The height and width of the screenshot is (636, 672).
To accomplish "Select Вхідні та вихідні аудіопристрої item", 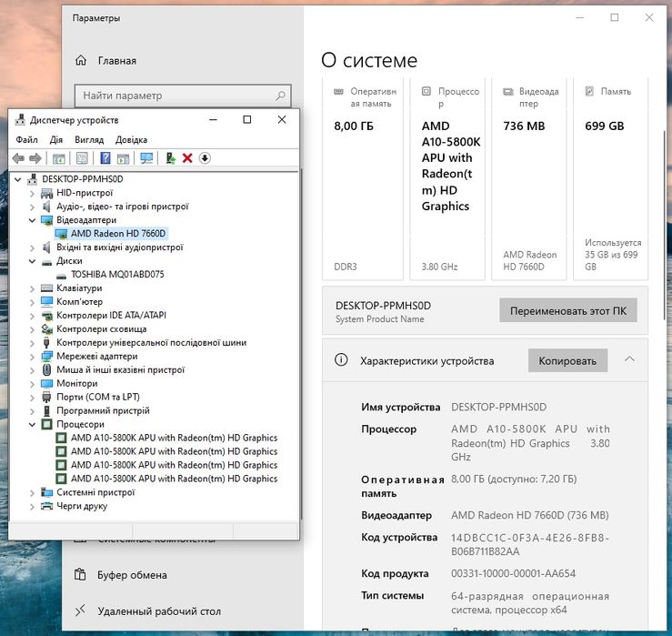I will click(x=120, y=247).
